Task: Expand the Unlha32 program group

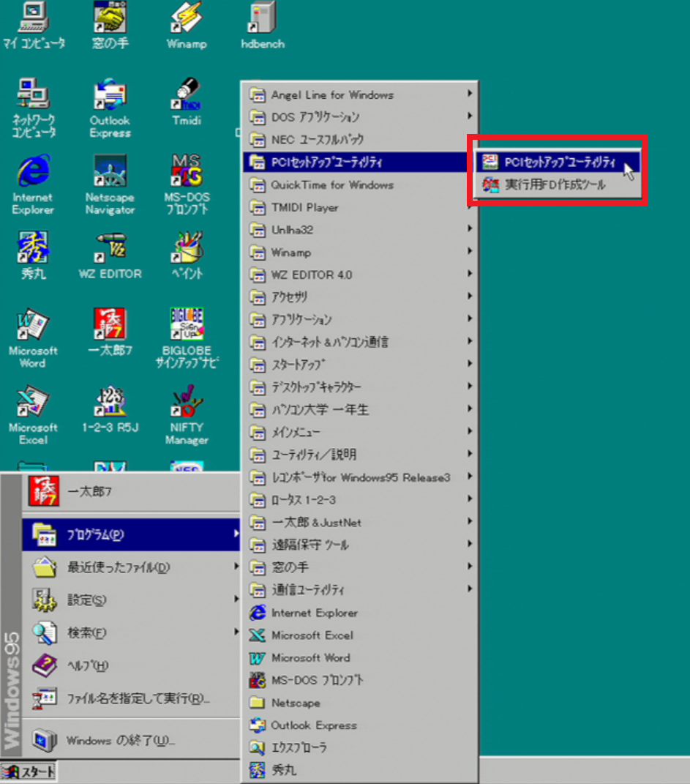Action: [360, 230]
